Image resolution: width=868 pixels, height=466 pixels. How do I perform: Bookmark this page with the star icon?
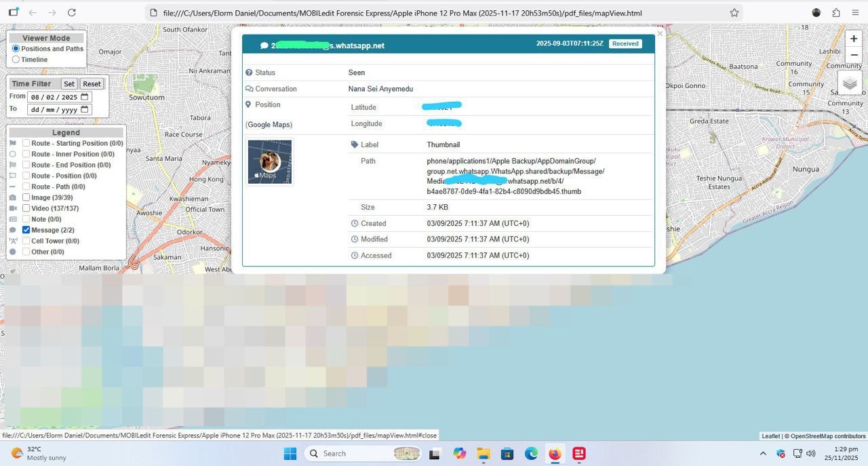tap(734, 13)
